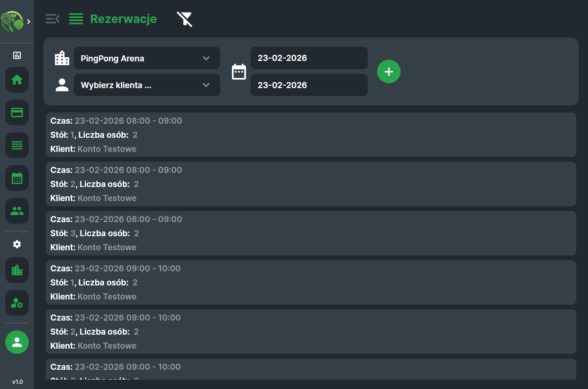Open the buildings icon in sidebar settings
Viewport: 588px width, 389px height.
(17, 270)
